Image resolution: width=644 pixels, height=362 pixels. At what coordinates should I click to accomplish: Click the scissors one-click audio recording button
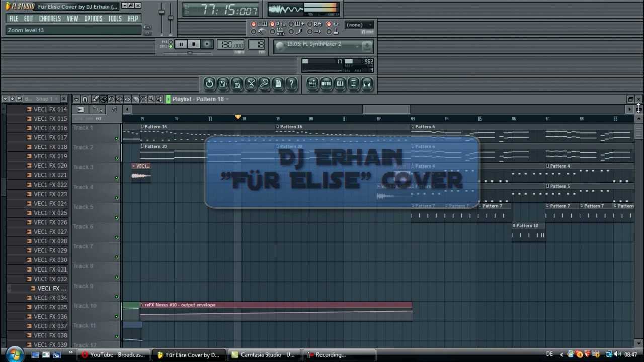click(251, 84)
